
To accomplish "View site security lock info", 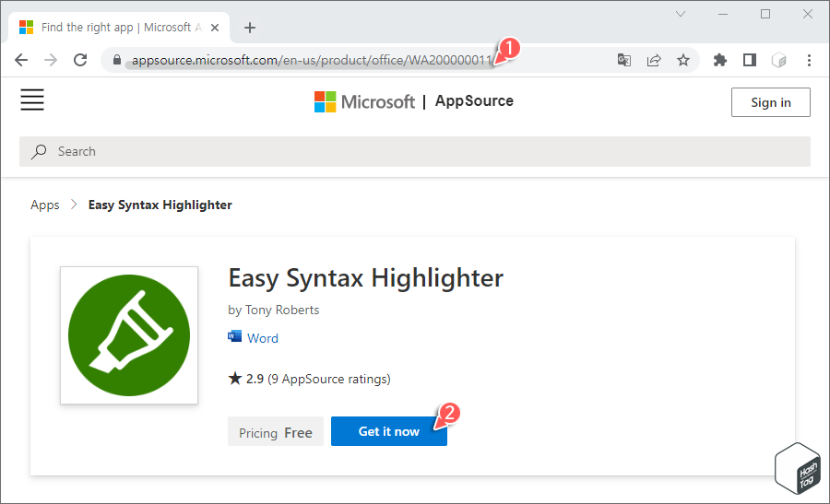I will [117, 60].
